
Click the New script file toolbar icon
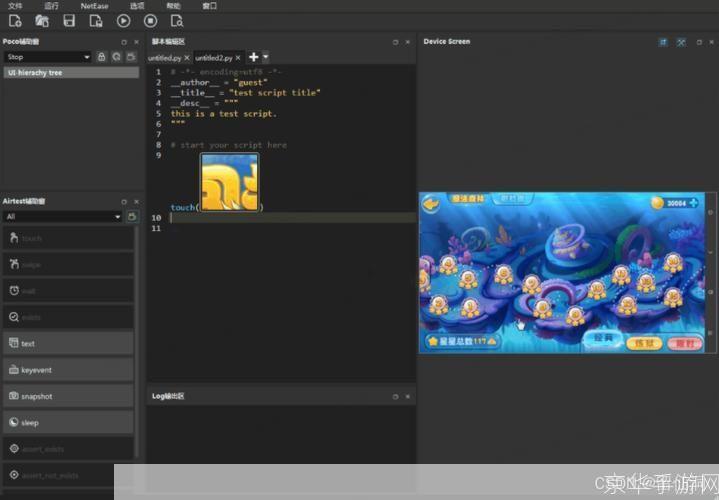click(15, 21)
